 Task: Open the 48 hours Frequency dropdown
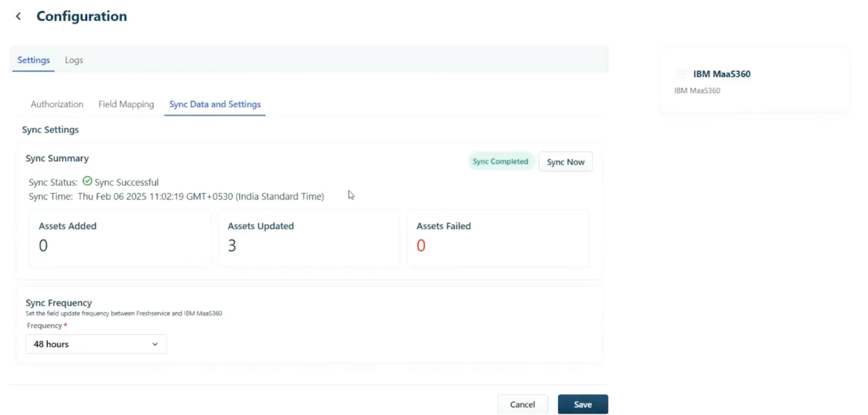click(96, 344)
